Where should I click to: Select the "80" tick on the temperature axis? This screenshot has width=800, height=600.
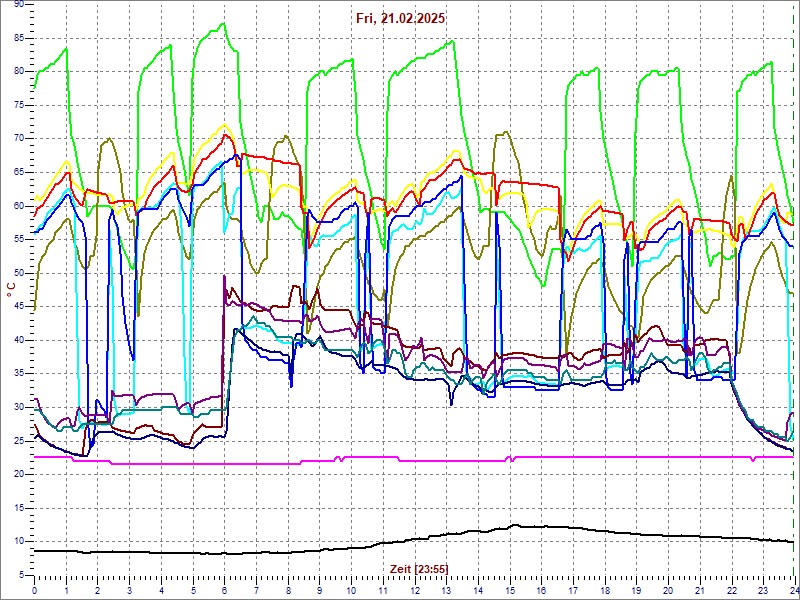pyautogui.click(x=19, y=71)
